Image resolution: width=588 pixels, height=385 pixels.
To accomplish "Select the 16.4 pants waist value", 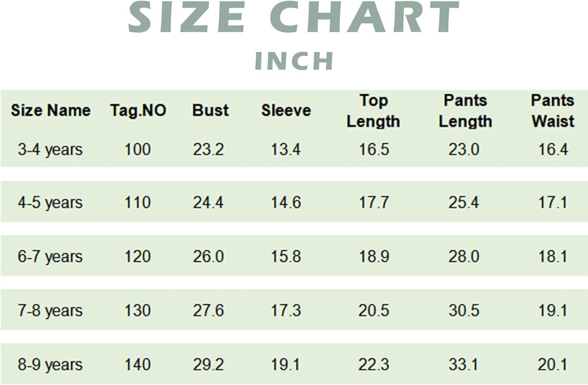I will click(553, 150).
